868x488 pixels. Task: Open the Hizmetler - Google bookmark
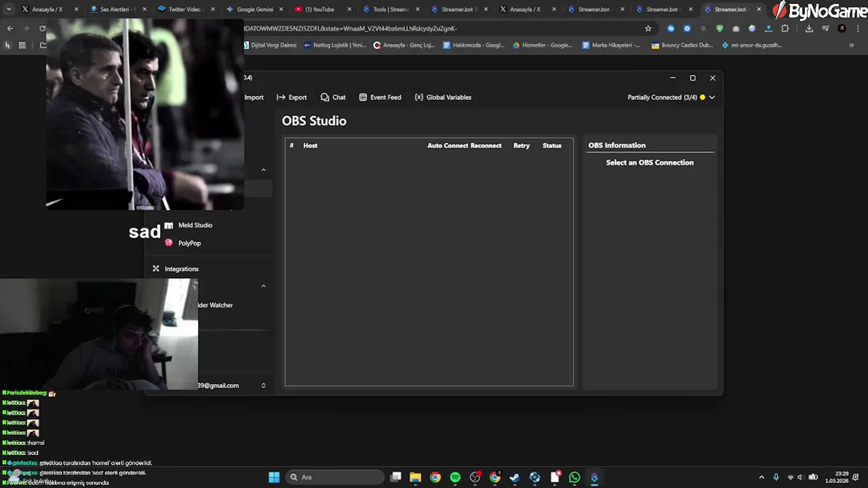tap(542, 45)
